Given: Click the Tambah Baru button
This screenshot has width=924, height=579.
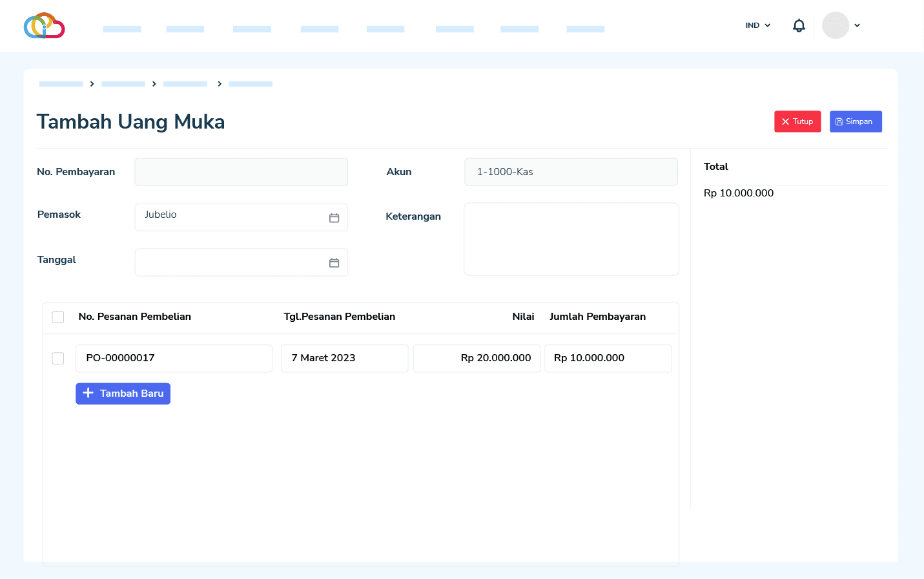Looking at the screenshot, I should click(123, 394).
